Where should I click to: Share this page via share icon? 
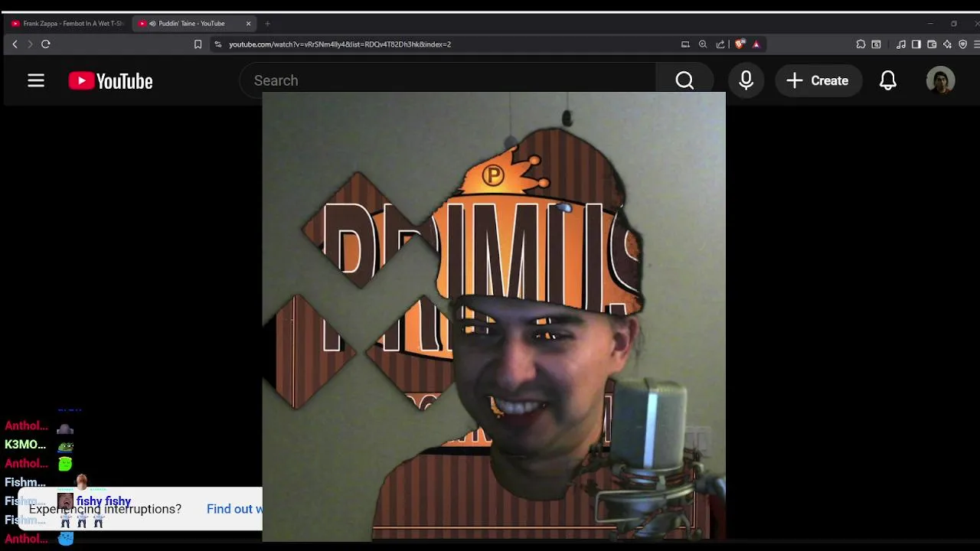click(x=720, y=44)
